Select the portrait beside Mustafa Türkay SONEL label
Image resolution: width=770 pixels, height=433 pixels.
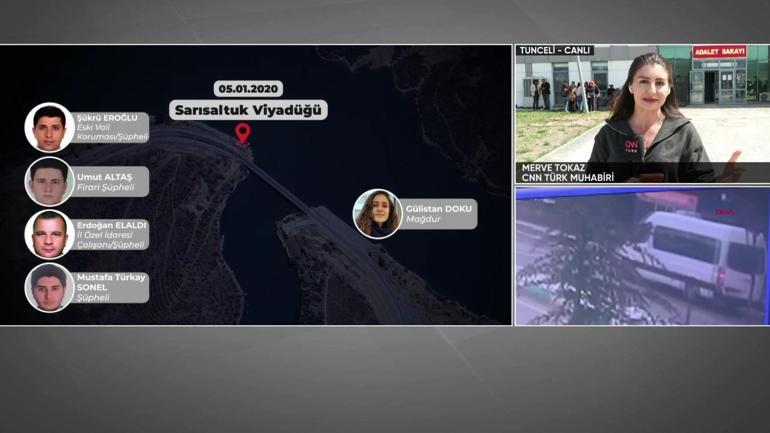click(x=49, y=288)
